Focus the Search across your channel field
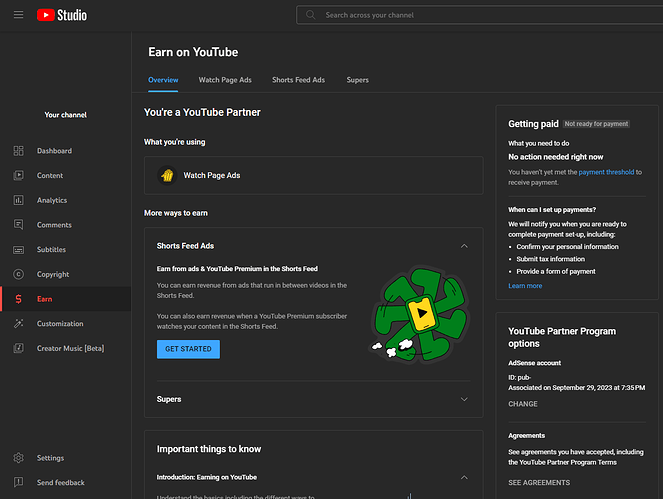Viewport: 663px width, 499px height. [479, 15]
